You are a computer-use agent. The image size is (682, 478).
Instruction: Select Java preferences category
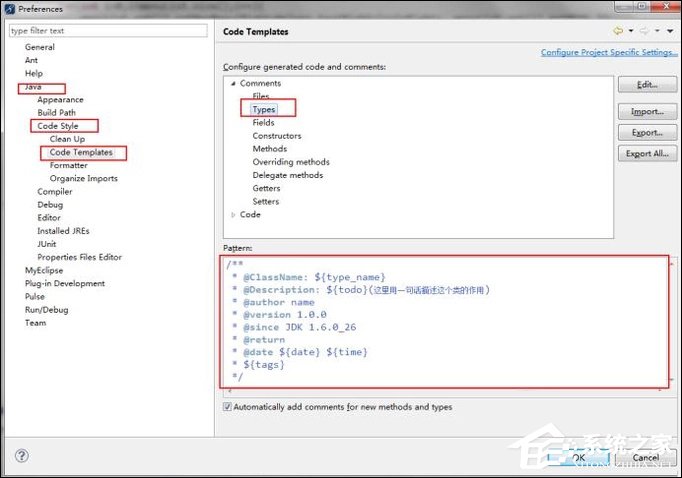(x=33, y=87)
